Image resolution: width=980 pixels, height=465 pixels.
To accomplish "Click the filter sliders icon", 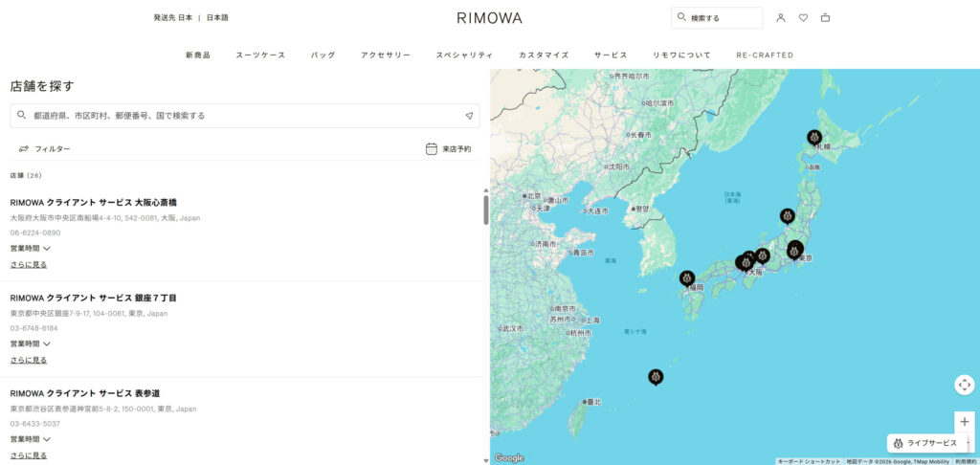I will pos(24,148).
